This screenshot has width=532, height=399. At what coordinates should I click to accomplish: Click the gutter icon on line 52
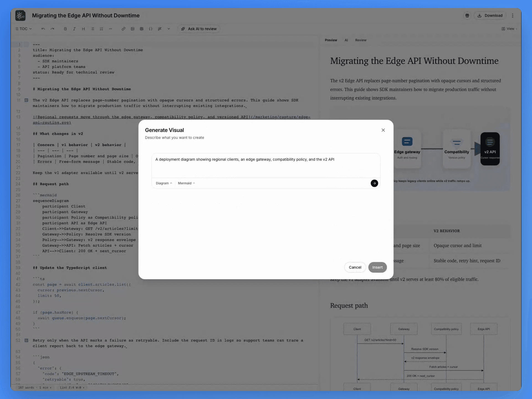(26, 340)
